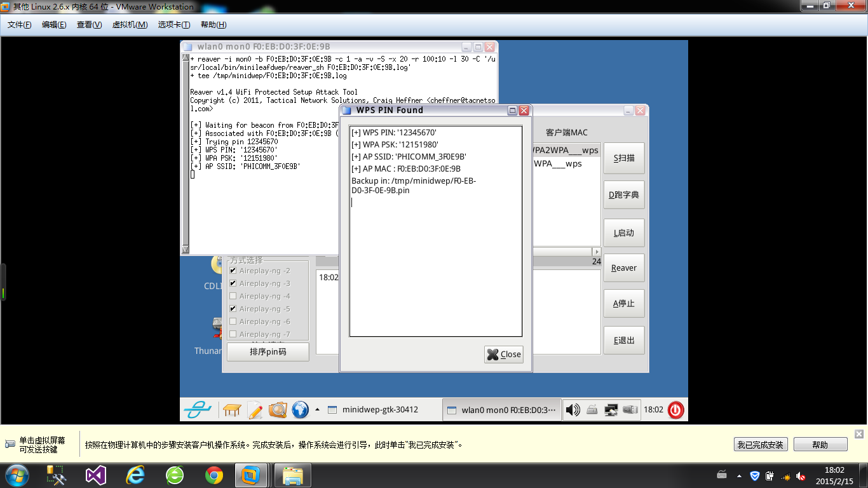Click the Reaver button
The image size is (868, 488).
[x=624, y=268]
